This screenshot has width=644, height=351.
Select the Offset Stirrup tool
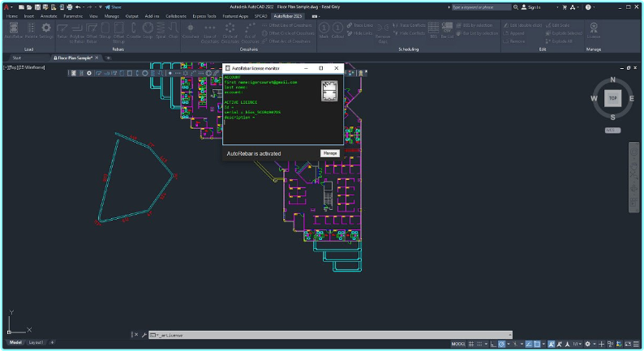click(118, 33)
